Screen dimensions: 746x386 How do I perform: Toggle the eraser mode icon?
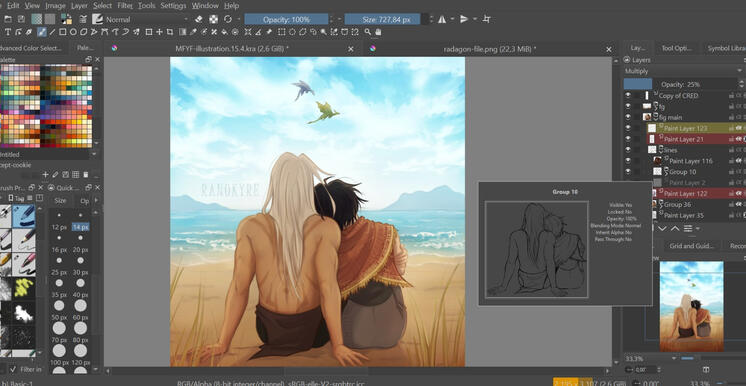click(199, 19)
